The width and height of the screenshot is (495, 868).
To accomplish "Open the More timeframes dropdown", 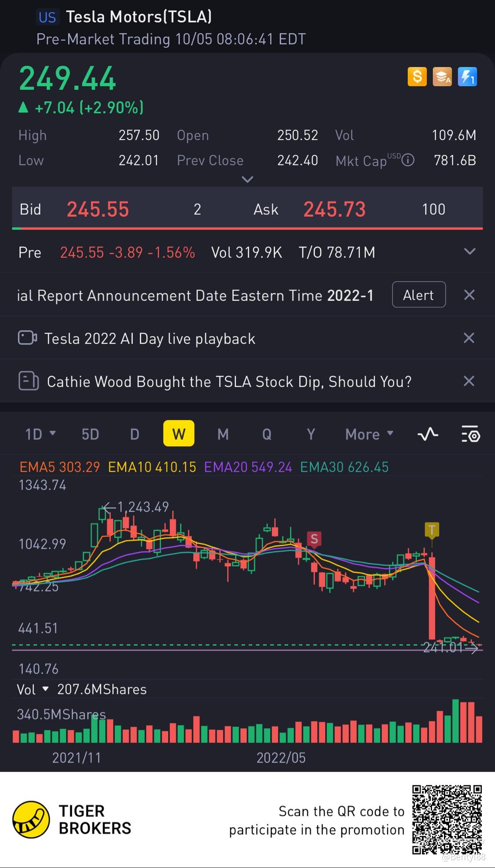I will point(369,434).
